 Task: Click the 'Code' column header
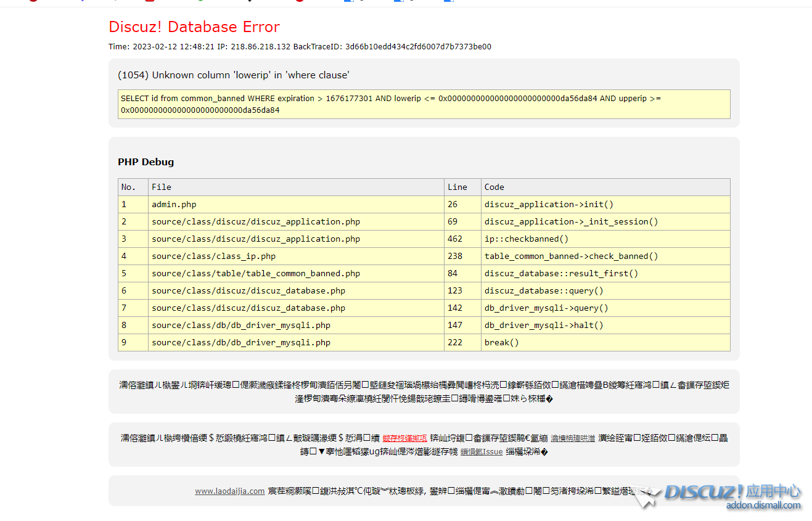pyautogui.click(x=605, y=187)
